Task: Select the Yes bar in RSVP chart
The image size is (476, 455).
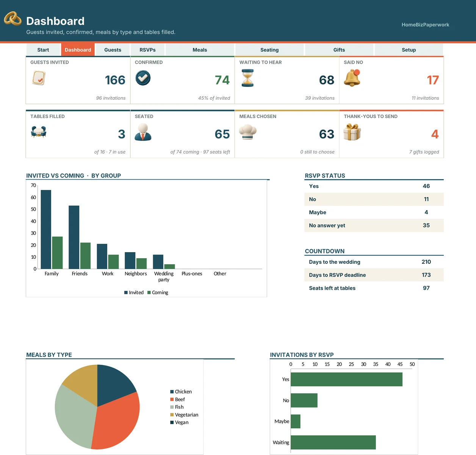Action: click(x=346, y=379)
